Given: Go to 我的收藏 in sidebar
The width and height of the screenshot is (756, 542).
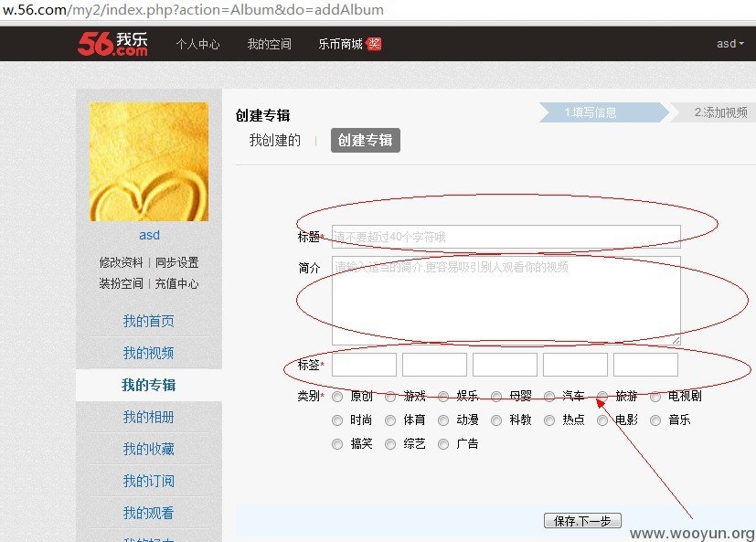Looking at the screenshot, I should tap(148, 449).
